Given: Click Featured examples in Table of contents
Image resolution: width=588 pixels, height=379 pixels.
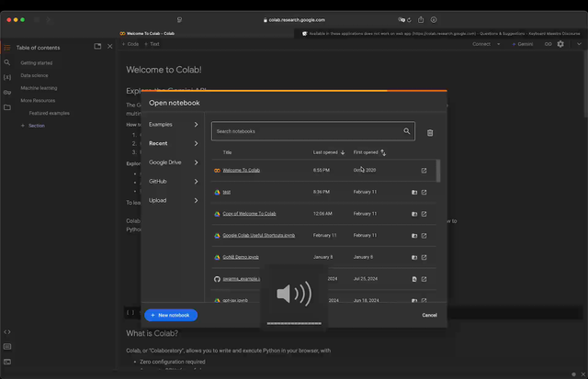Looking at the screenshot, I should pyautogui.click(x=49, y=113).
